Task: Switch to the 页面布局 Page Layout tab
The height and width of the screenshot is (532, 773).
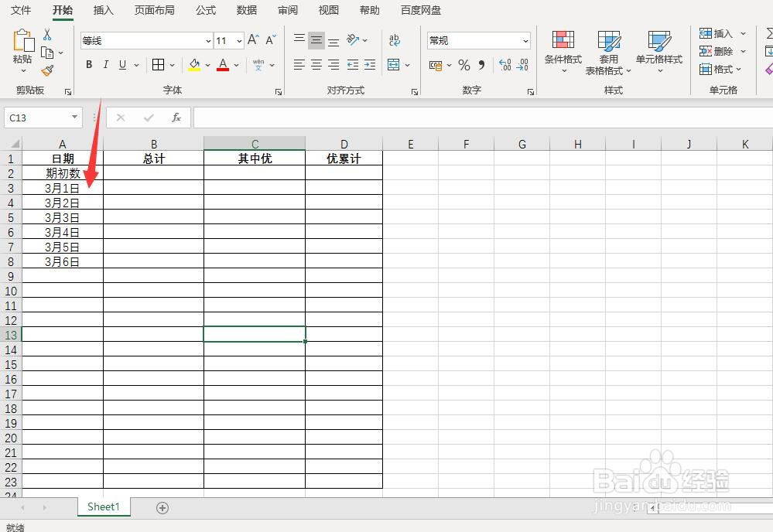Action: point(154,10)
